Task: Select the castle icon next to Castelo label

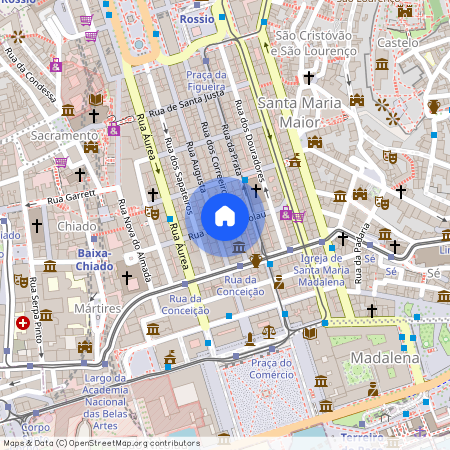Action: 405,12
